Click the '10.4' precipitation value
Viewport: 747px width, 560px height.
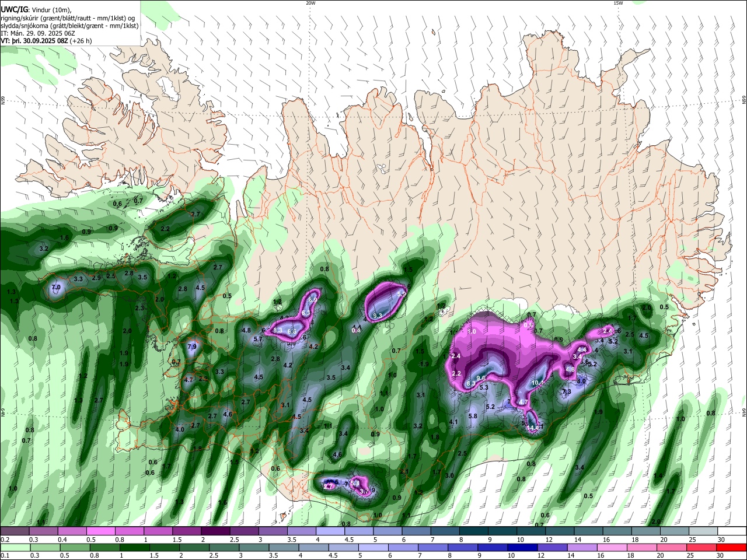pos(537,383)
